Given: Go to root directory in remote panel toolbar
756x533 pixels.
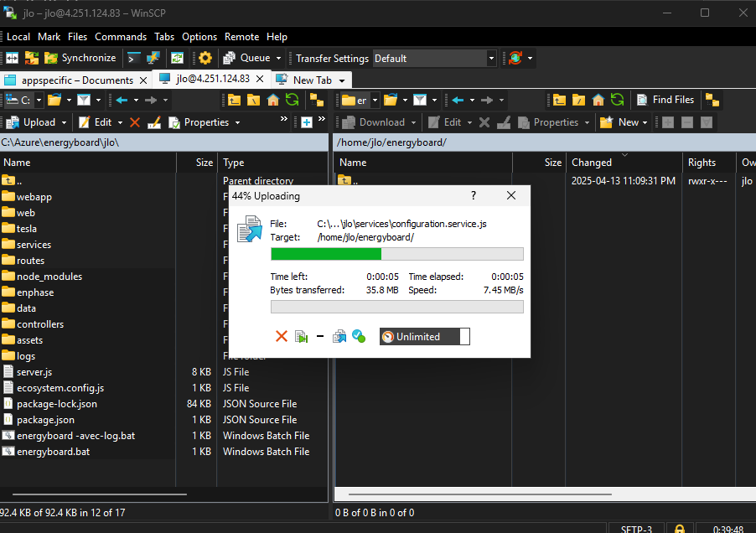Looking at the screenshot, I should tap(578, 100).
